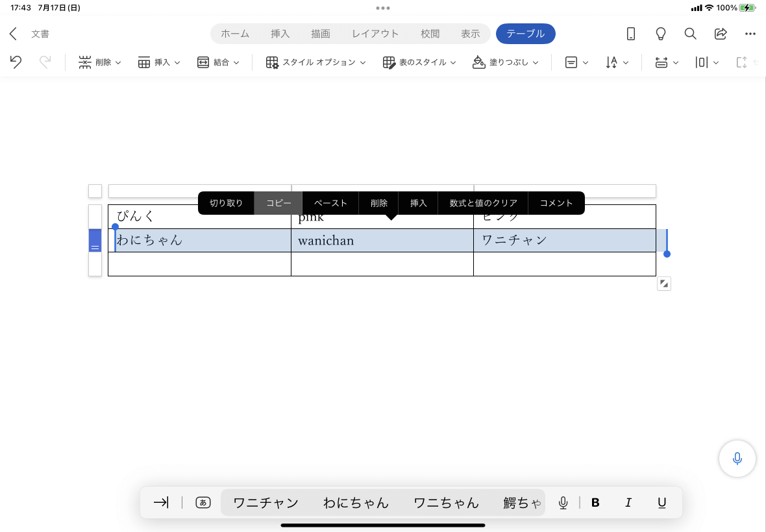The width and height of the screenshot is (766, 532).
Task: Tap the battery indicator in the status bar
Action: click(x=747, y=8)
